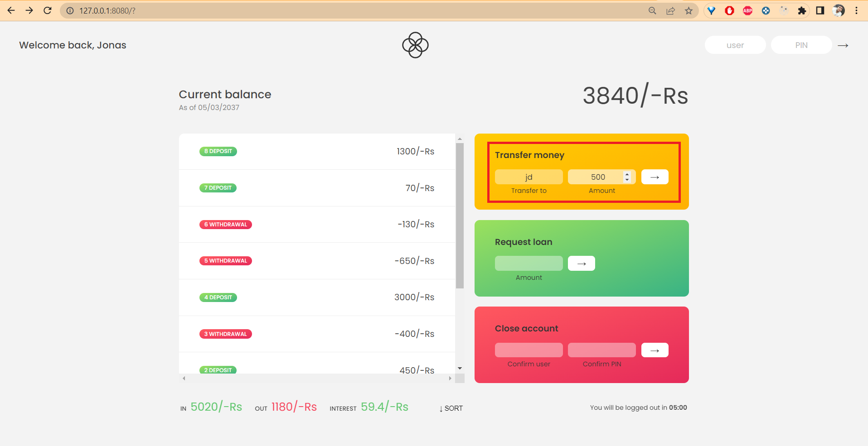This screenshot has width=868, height=446.
Task: Submit the transfer with the arrow button
Action: [655, 177]
